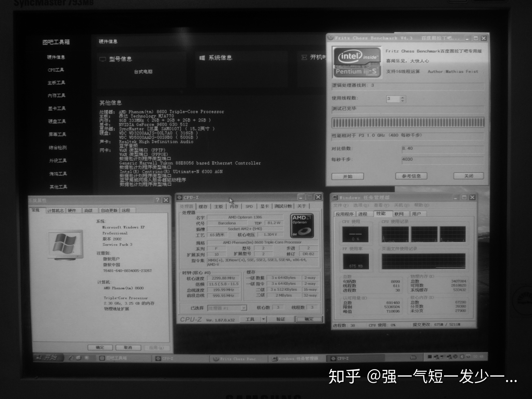Switch to the 内存 tab in CPU-Z
The height and width of the screenshot is (399, 532).
pyautogui.click(x=234, y=206)
